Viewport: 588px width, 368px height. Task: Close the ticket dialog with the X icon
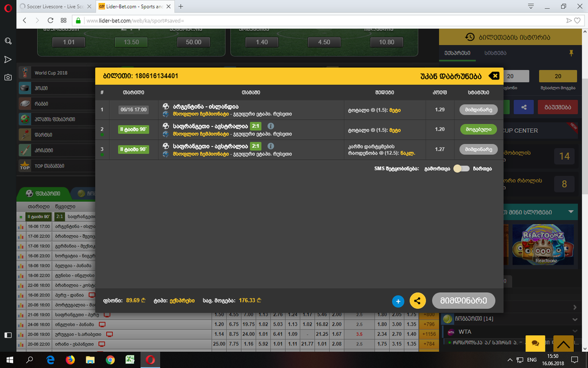(494, 76)
